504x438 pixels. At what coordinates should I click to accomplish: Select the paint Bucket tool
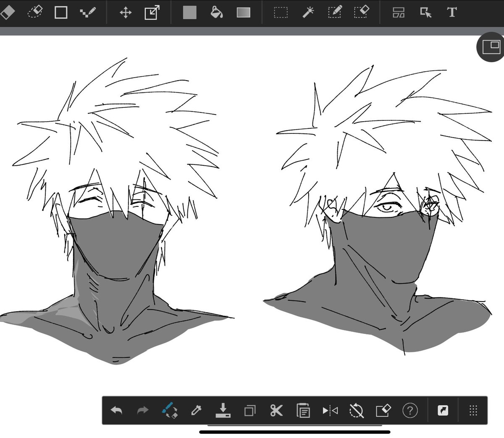click(216, 12)
